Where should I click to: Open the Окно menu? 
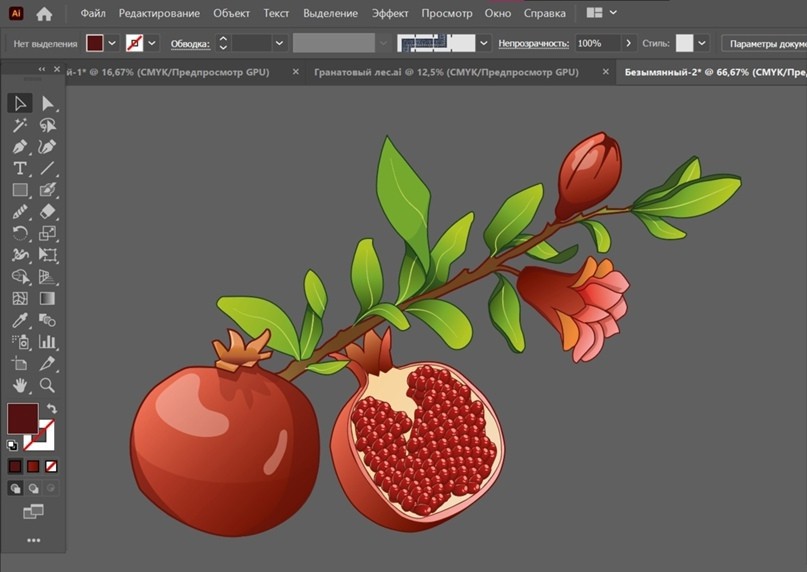pyautogui.click(x=498, y=13)
